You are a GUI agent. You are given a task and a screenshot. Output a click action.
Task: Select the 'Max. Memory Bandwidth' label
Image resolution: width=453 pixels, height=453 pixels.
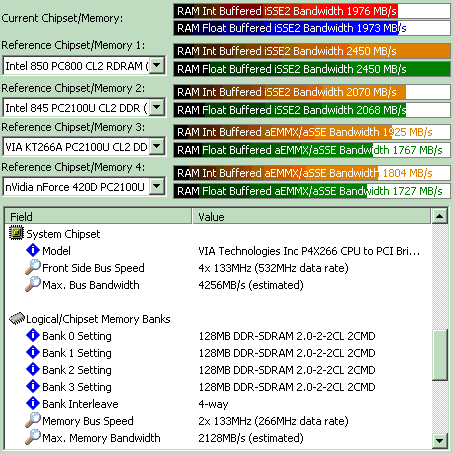pos(101,438)
